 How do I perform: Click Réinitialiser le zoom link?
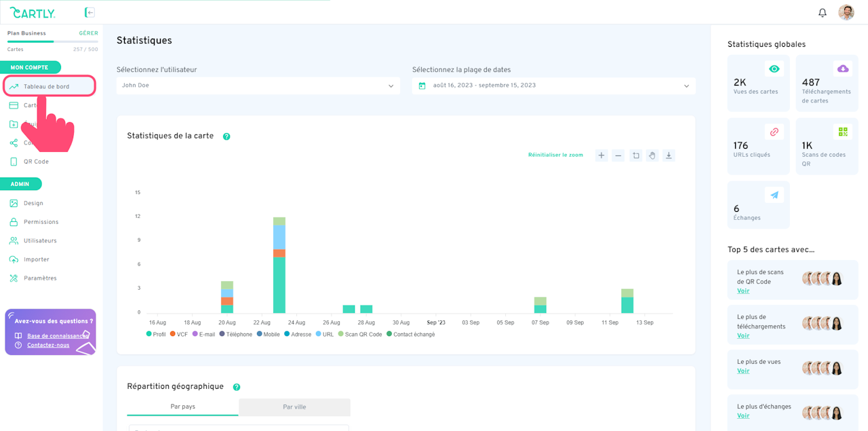(x=555, y=155)
